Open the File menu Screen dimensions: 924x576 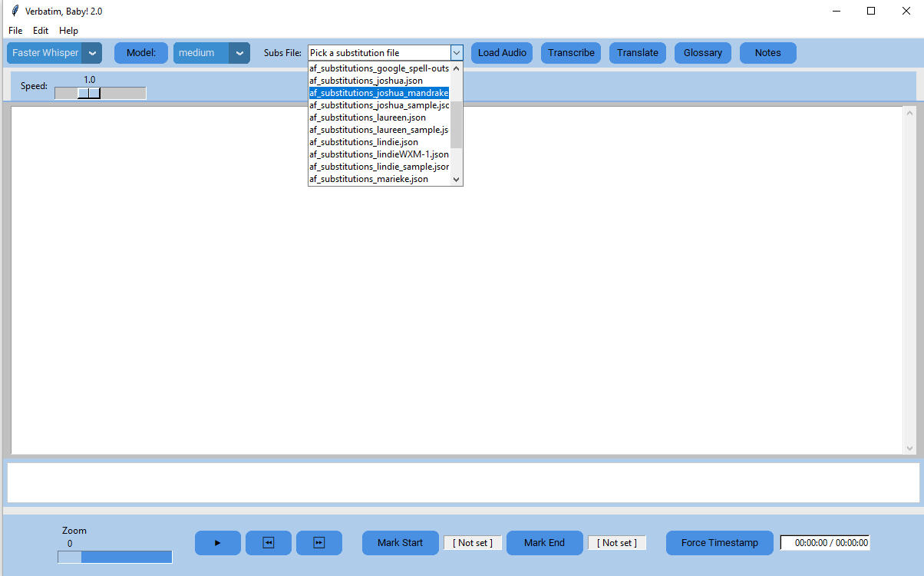click(x=15, y=31)
